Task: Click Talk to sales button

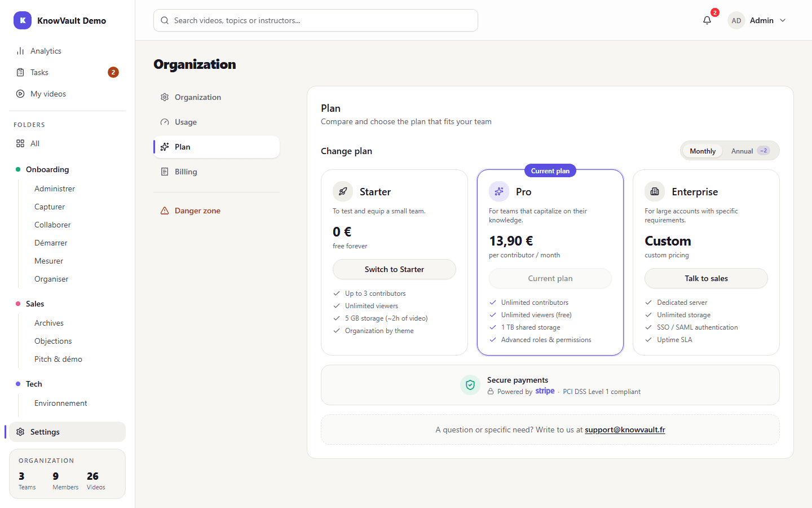Action: click(706, 278)
